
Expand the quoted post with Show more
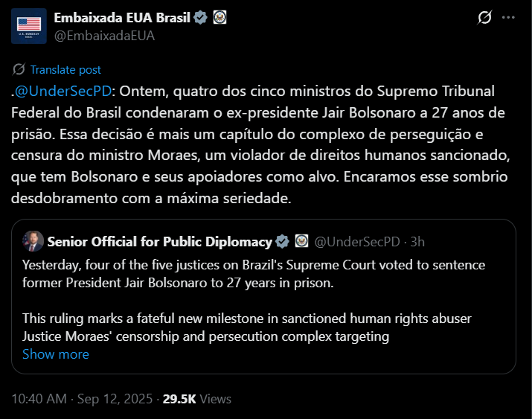(x=56, y=354)
